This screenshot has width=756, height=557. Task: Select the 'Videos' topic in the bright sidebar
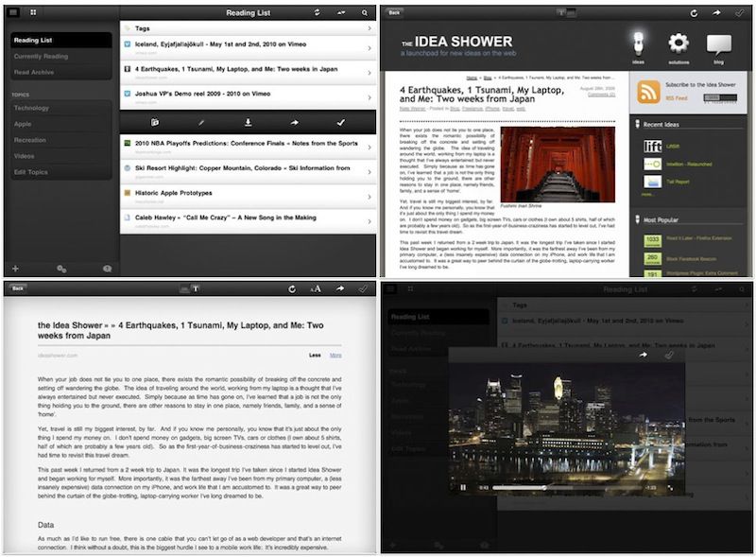[60, 155]
